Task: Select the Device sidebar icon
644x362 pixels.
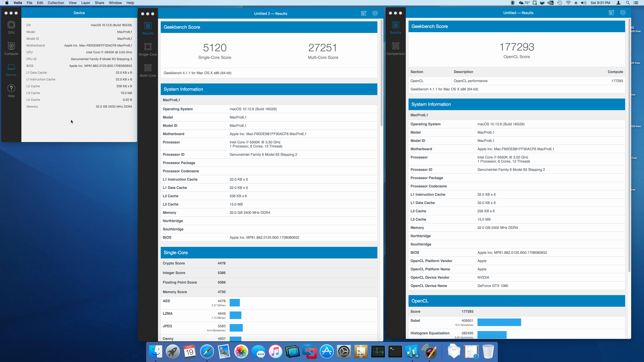Action: [11, 70]
